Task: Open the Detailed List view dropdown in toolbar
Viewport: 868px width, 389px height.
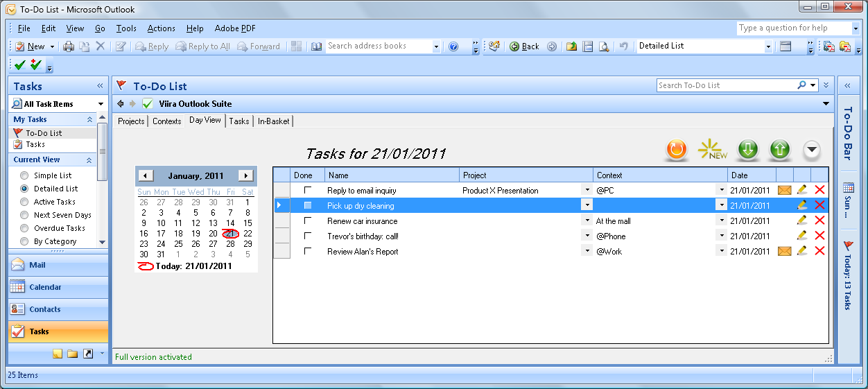Action: coord(768,46)
